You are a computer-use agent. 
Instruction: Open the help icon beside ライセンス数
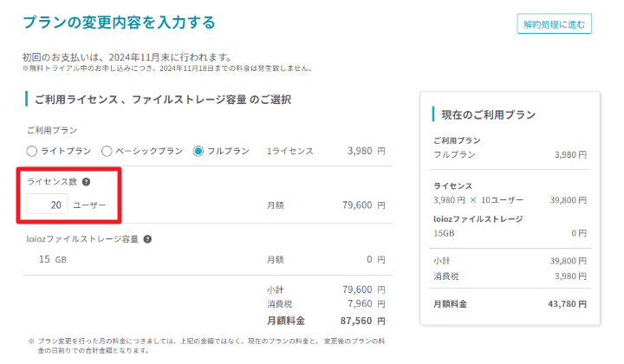coord(86,182)
